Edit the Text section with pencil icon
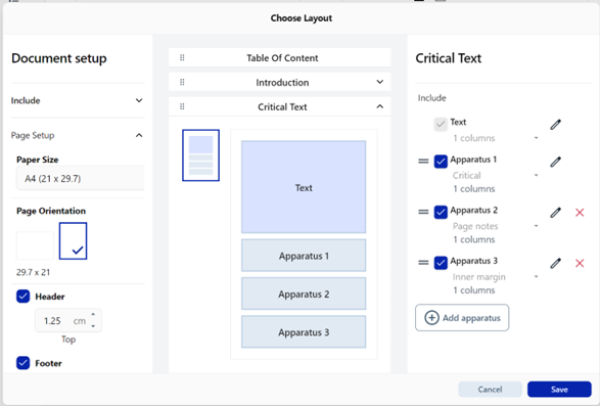 556,125
